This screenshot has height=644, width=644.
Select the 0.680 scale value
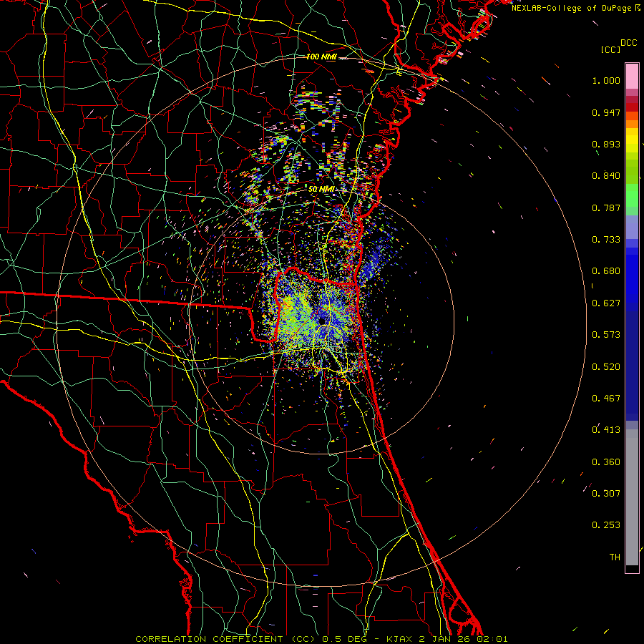pos(606,271)
